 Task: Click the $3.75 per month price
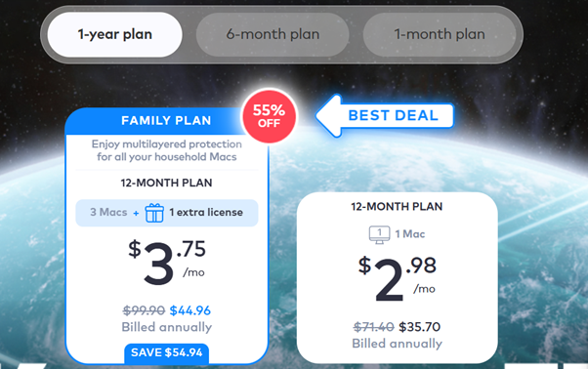point(167,263)
